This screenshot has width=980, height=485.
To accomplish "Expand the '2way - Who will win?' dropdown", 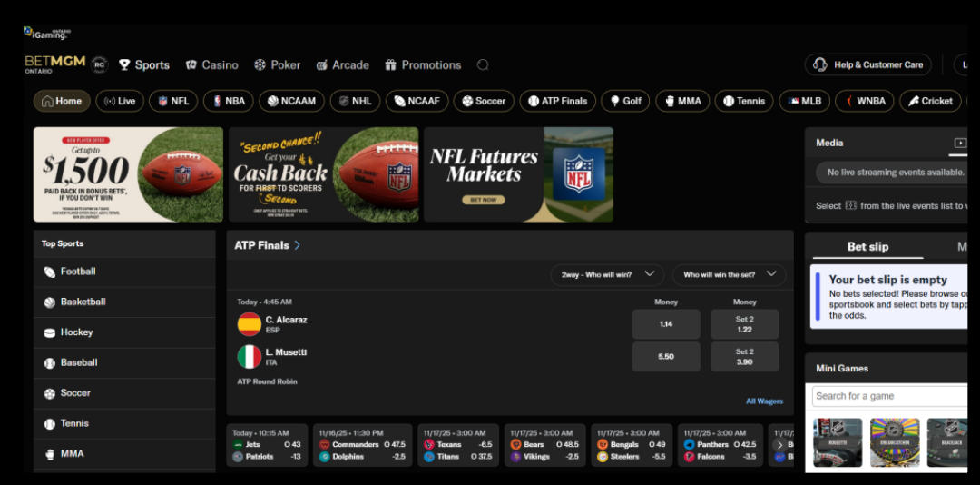I will pos(607,274).
